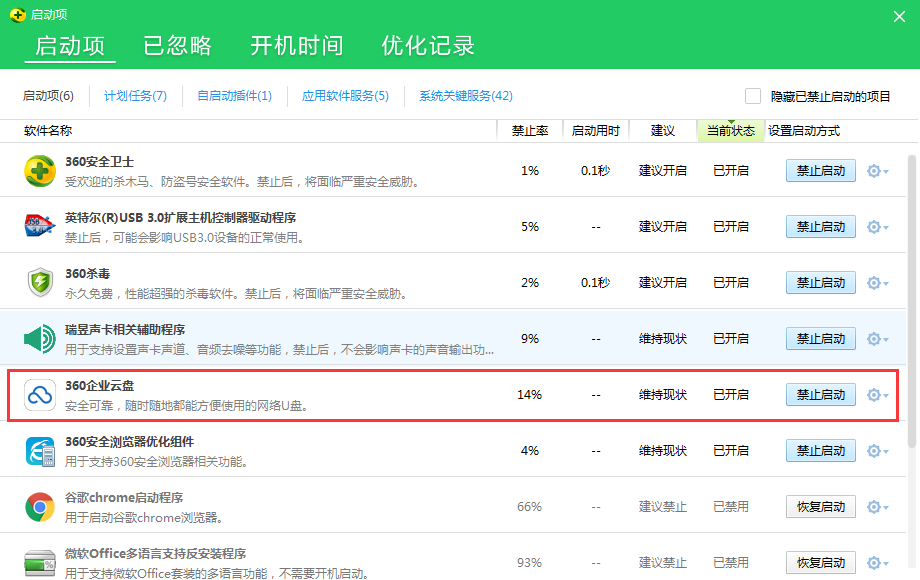Click the 360安全卫士 application icon
Screen dimensions: 920x580
(39, 170)
